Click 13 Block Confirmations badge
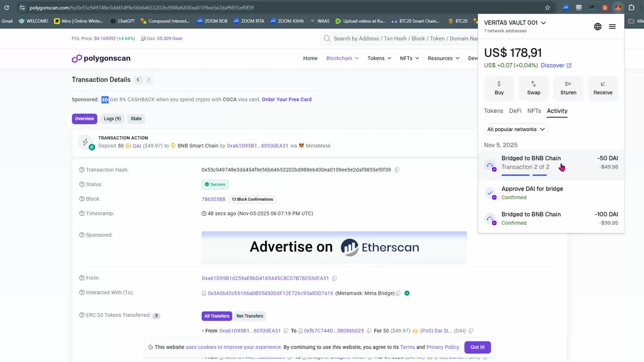 click(x=252, y=199)
